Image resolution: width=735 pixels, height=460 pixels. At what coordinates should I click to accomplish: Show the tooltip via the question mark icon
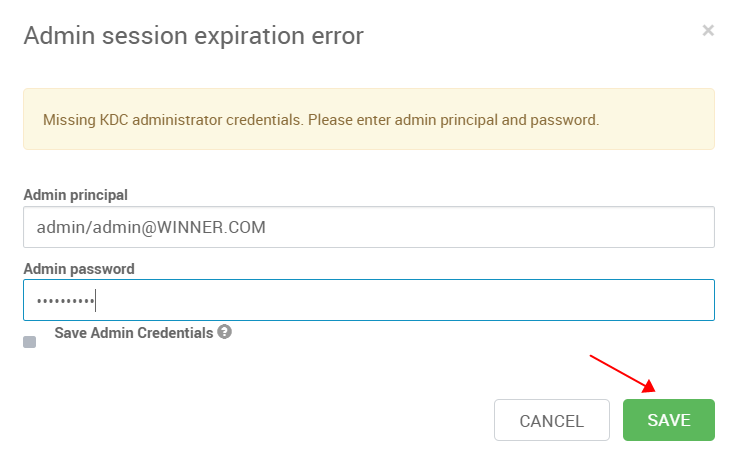pos(225,332)
